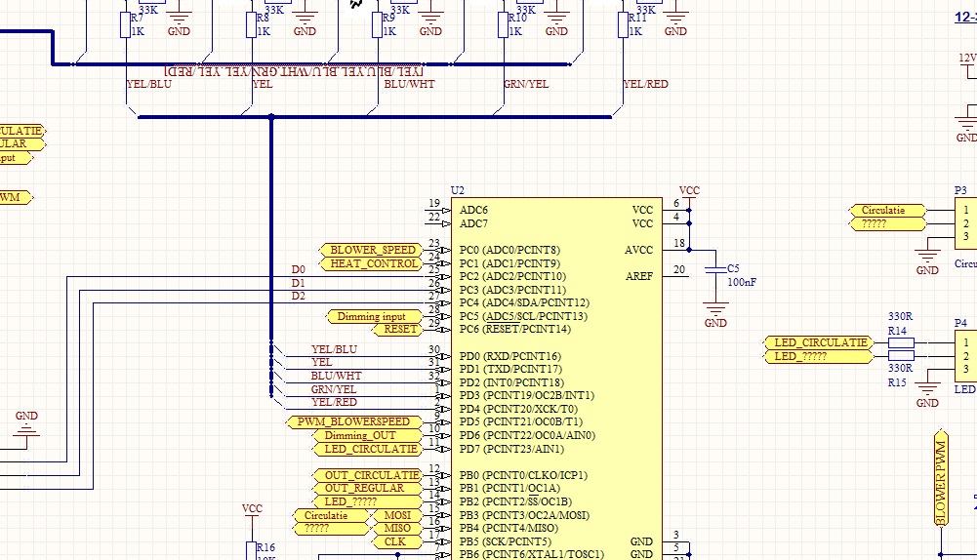Select the GND symbol below connector P3
The width and height of the screenshot is (977, 560).
pos(927,262)
